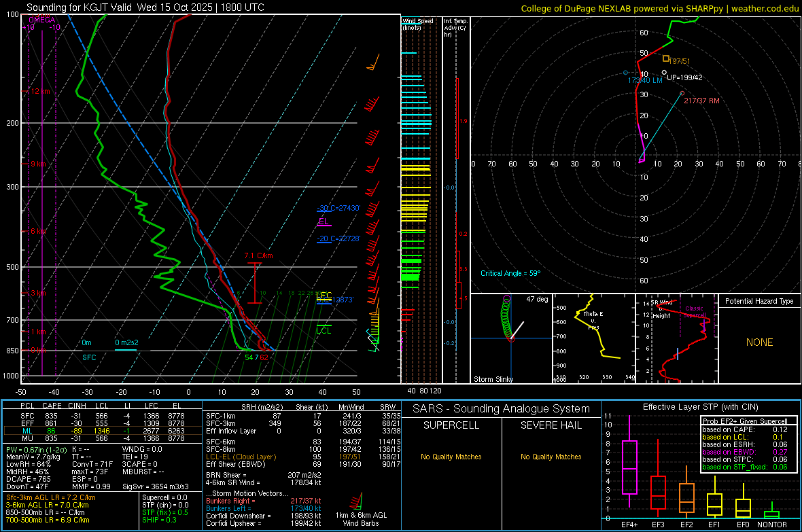Click the NONE potential hazard type label
Image resolution: width=802 pixels, height=532 pixels.
click(x=759, y=342)
